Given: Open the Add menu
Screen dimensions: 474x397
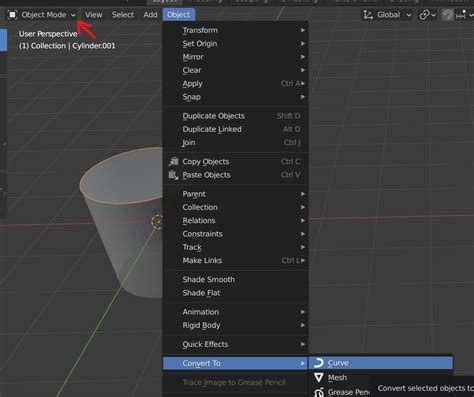Looking at the screenshot, I should tap(150, 15).
